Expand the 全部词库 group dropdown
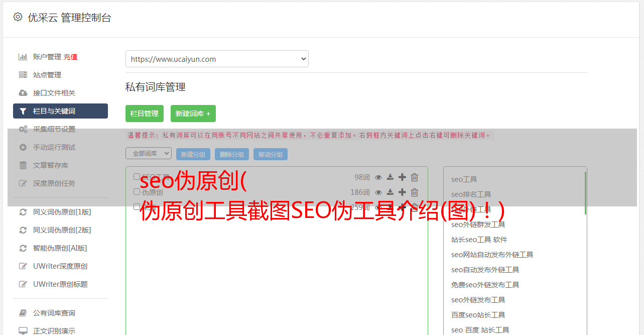 point(149,154)
